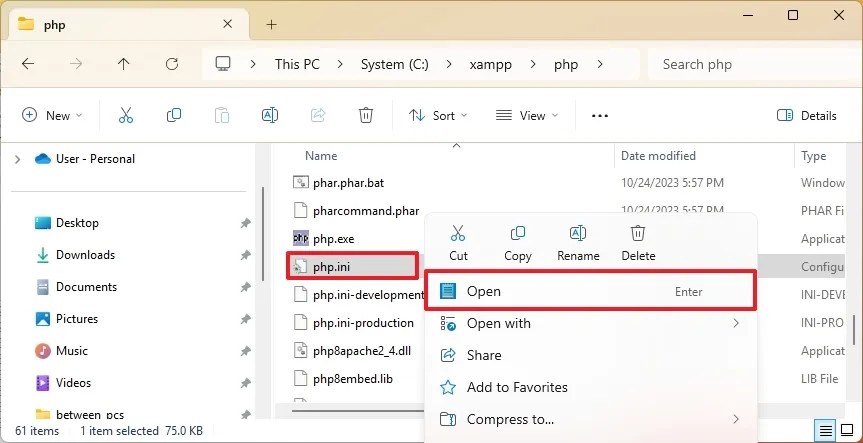This screenshot has width=863, height=443.
Task: Expand the Open with submenu
Action: [x=736, y=323]
